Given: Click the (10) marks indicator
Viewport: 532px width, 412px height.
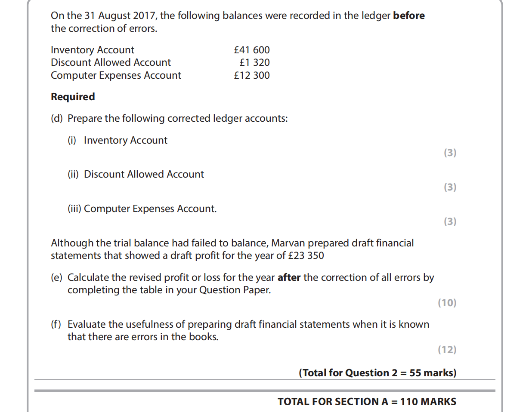Looking at the screenshot, I should pos(447,303).
